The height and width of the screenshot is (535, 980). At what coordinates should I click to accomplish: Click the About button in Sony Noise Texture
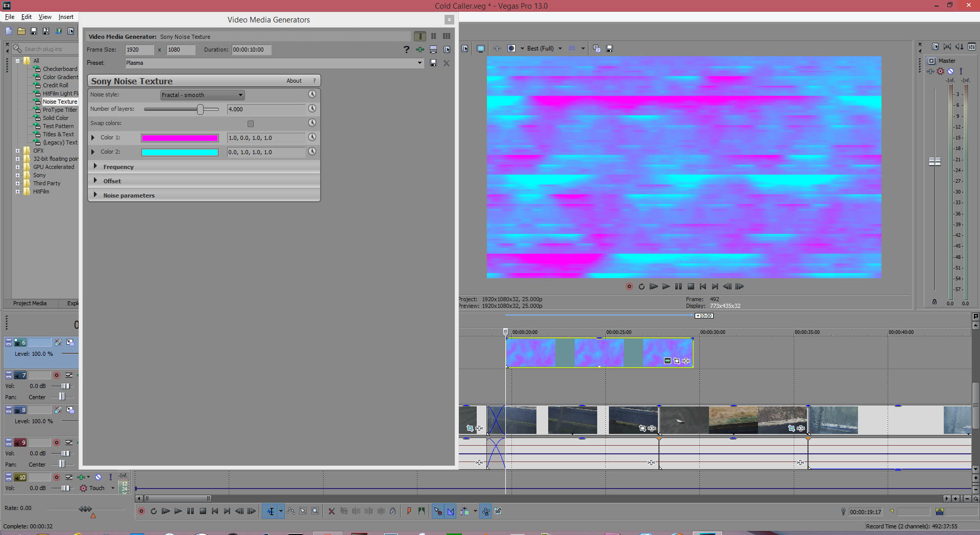pyautogui.click(x=294, y=81)
